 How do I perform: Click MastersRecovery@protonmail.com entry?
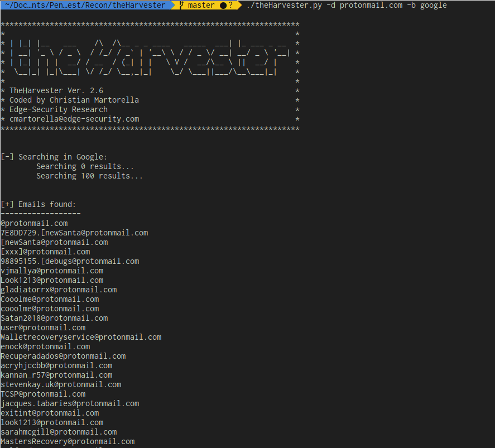pos(68,441)
